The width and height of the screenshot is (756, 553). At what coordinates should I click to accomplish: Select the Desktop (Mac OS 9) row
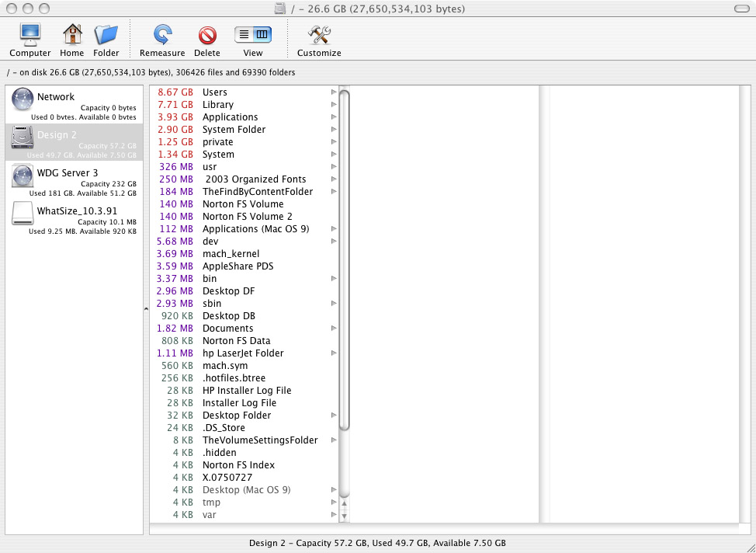[x=244, y=490]
